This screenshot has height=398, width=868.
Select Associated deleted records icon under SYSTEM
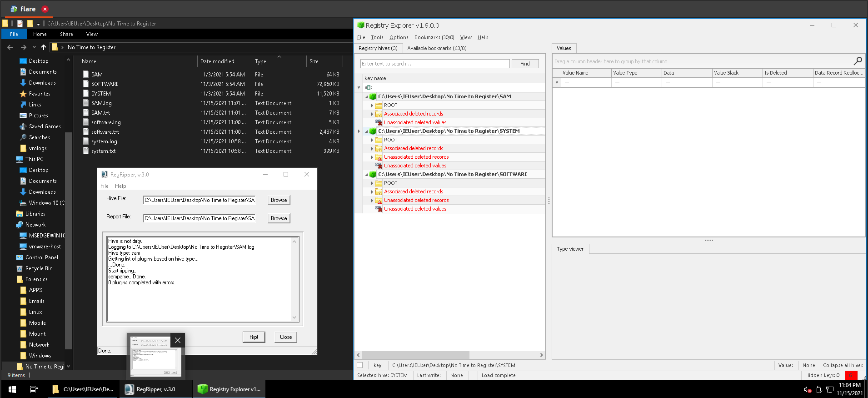tap(379, 148)
